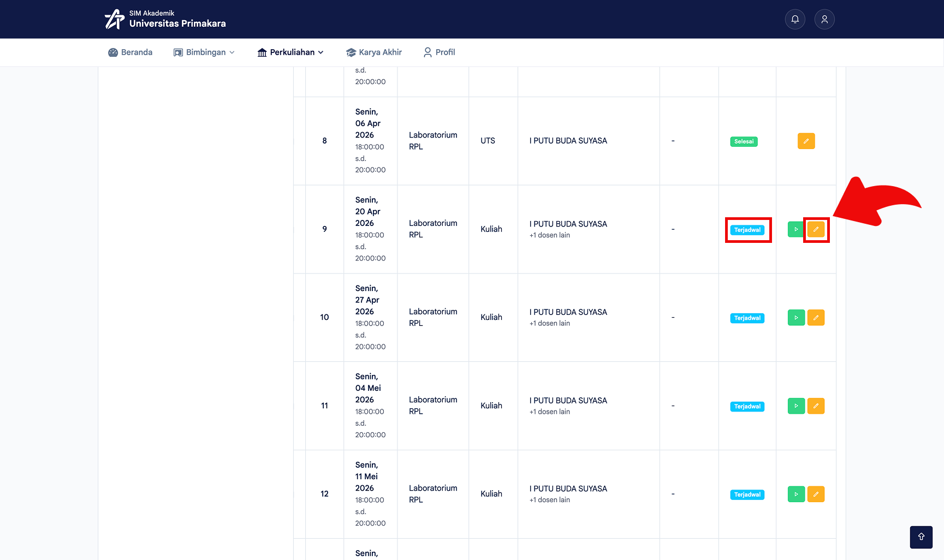944x560 pixels.
Task: Click Laboratorium RPL in row 11
Action: (x=433, y=406)
